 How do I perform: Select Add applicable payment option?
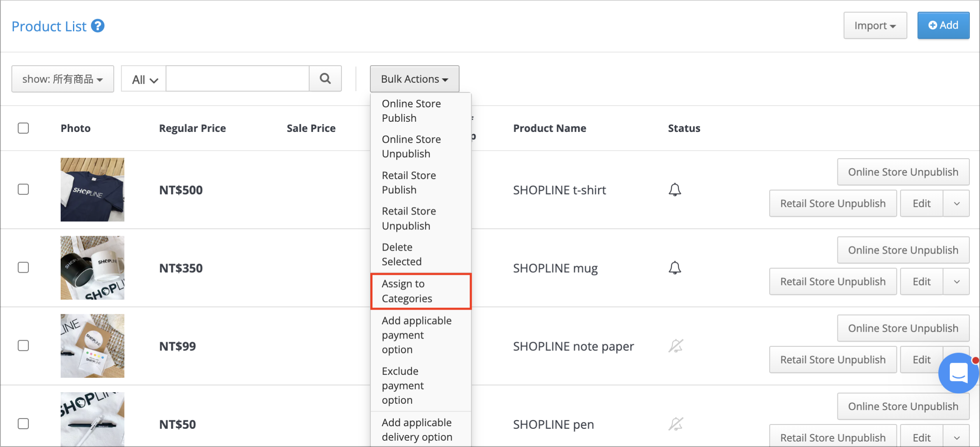[421, 335]
